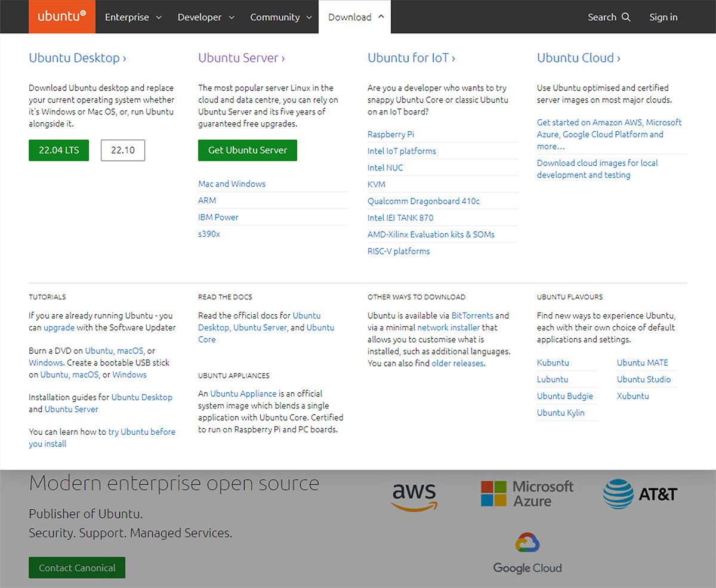Expand the Enterprise menu
This screenshot has height=588, width=716.
point(133,17)
